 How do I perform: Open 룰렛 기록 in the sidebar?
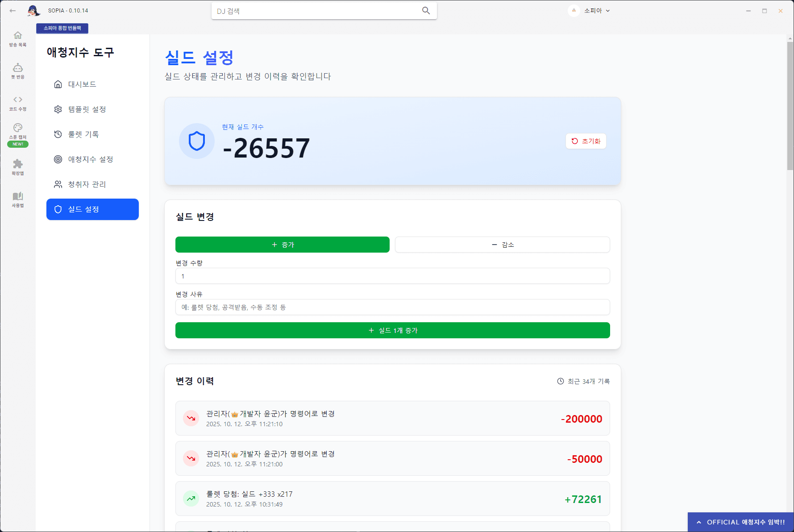click(83, 134)
